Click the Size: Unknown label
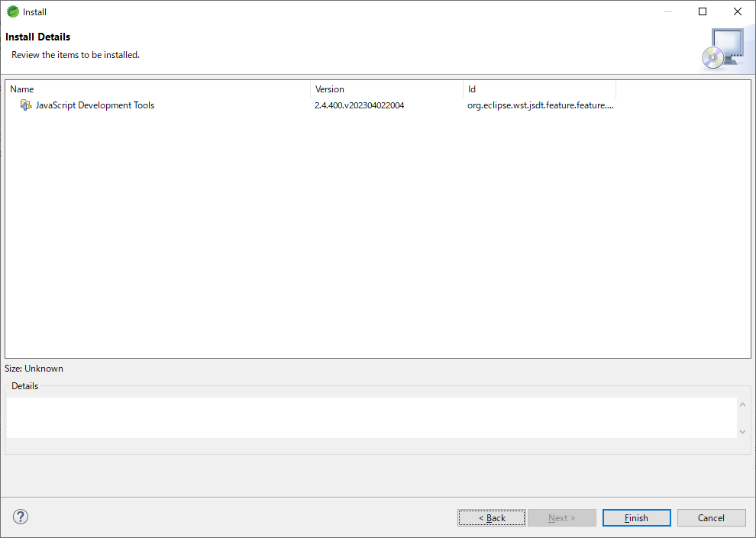This screenshot has width=756, height=538. click(34, 369)
